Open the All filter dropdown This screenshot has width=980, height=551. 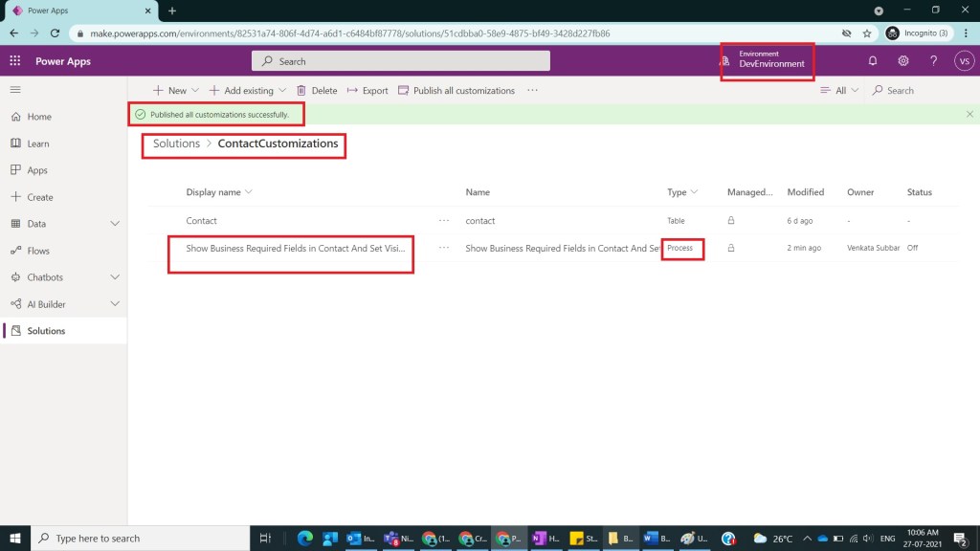pyautogui.click(x=840, y=91)
